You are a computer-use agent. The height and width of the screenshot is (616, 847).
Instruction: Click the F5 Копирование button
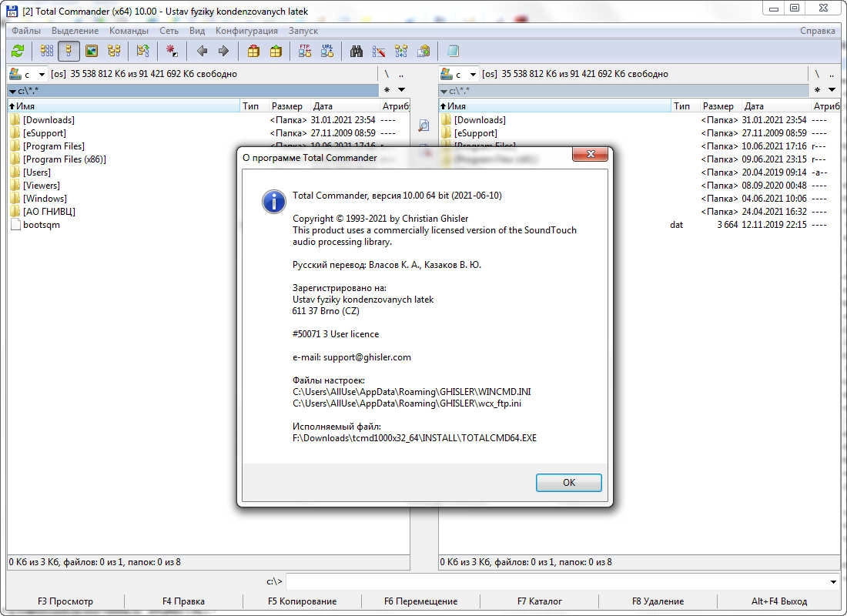click(302, 601)
